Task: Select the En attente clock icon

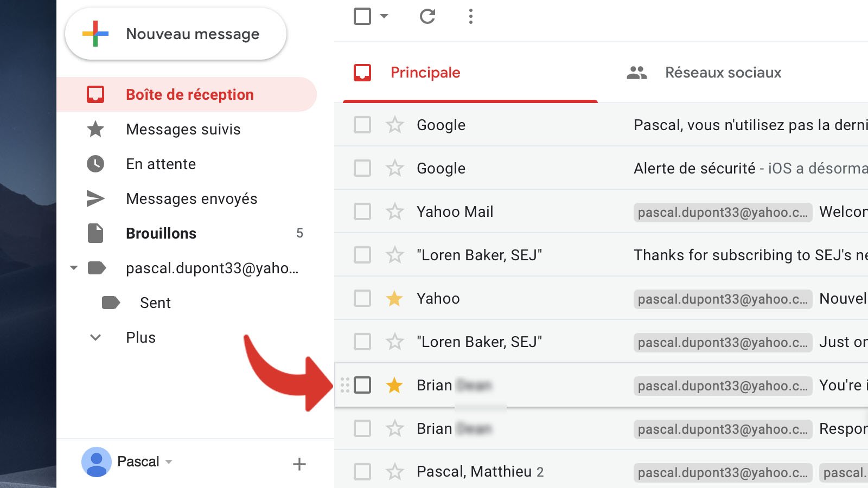Action: click(x=95, y=164)
